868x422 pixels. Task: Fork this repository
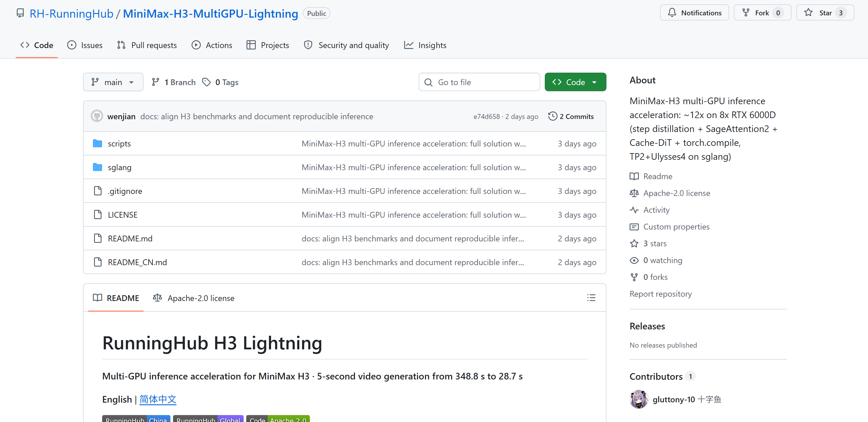pos(762,13)
